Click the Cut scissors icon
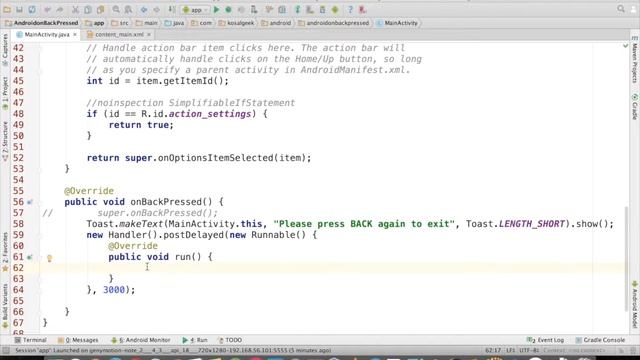Viewport: 640px width, 360px height. click(75, 9)
